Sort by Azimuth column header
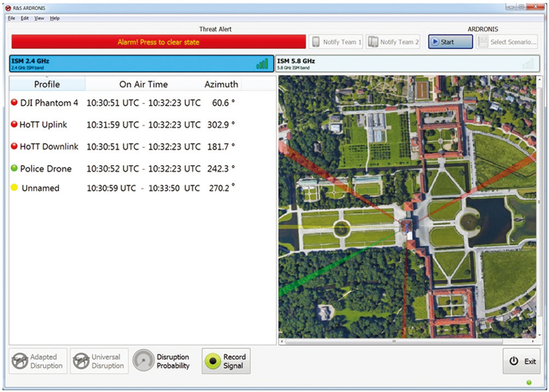This screenshot has height=392, width=549. coord(221,84)
